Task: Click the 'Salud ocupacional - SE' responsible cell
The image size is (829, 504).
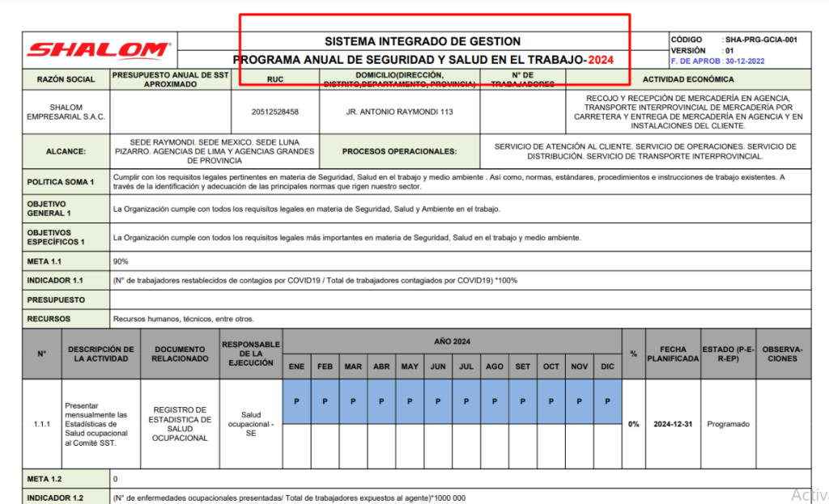Action: [251, 424]
